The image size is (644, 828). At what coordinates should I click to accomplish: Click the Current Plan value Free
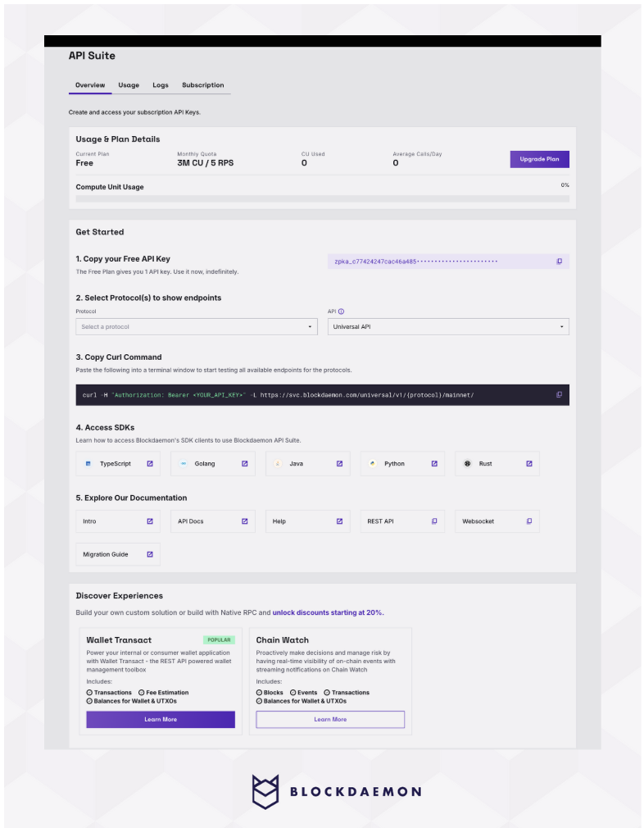pos(84,163)
